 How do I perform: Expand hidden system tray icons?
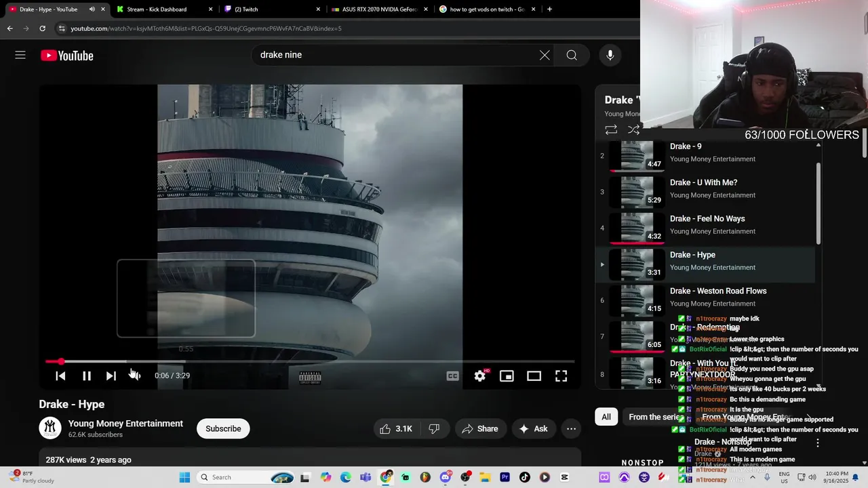752,477
